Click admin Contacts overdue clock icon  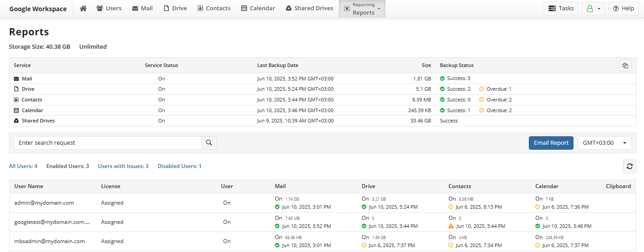click(451, 207)
